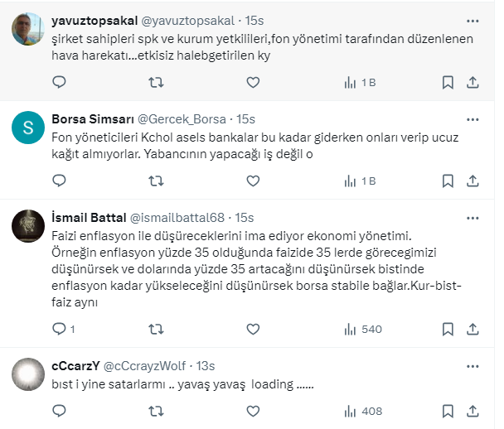
Task: Retweet cCcarzY's post
Action: click(x=155, y=410)
